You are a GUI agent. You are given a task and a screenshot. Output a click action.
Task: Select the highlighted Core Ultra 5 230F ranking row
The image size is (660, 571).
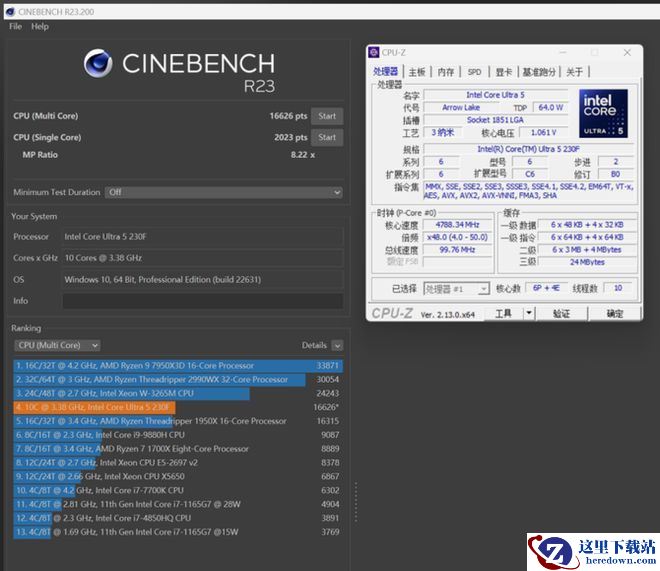point(178,407)
